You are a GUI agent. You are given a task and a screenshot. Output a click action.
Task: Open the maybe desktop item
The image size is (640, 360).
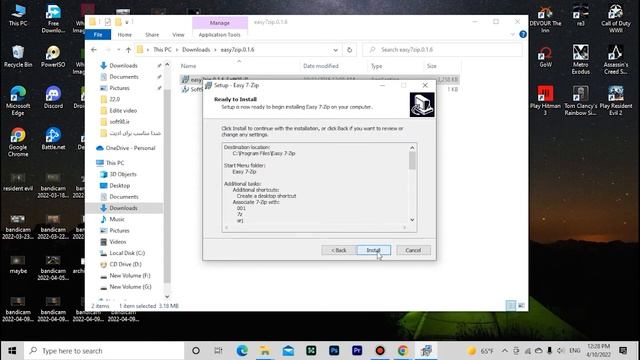coord(18,265)
